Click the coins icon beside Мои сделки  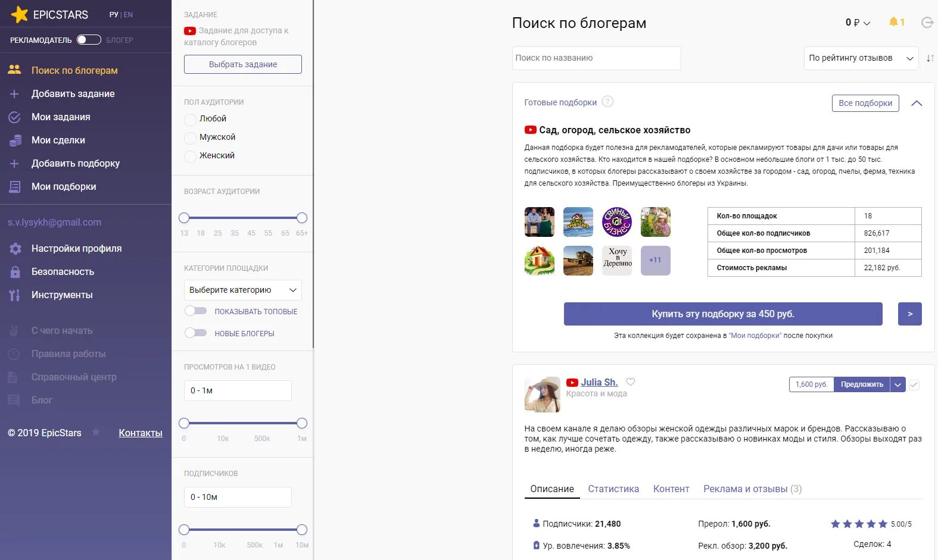(15, 140)
